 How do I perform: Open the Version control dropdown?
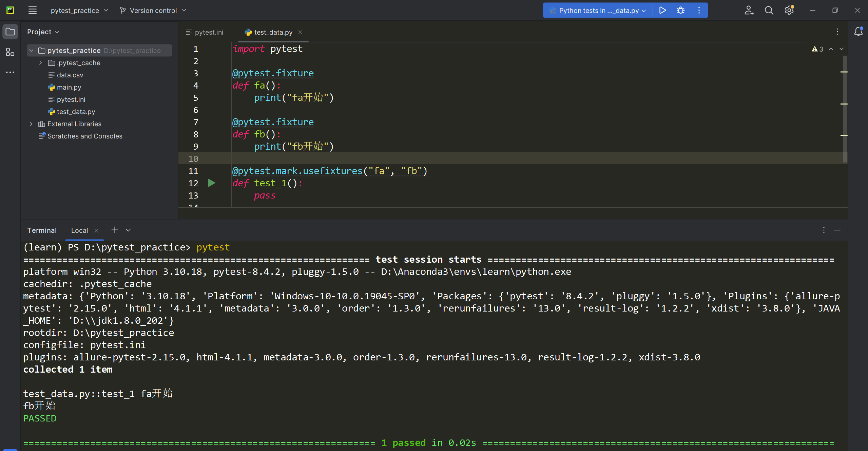tap(153, 11)
